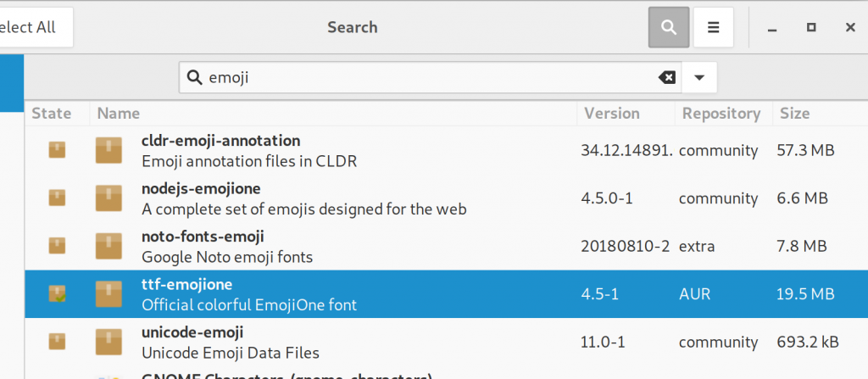Toggle install state of unicode-emoji
Viewport: 868px width, 379px height.
point(57,342)
